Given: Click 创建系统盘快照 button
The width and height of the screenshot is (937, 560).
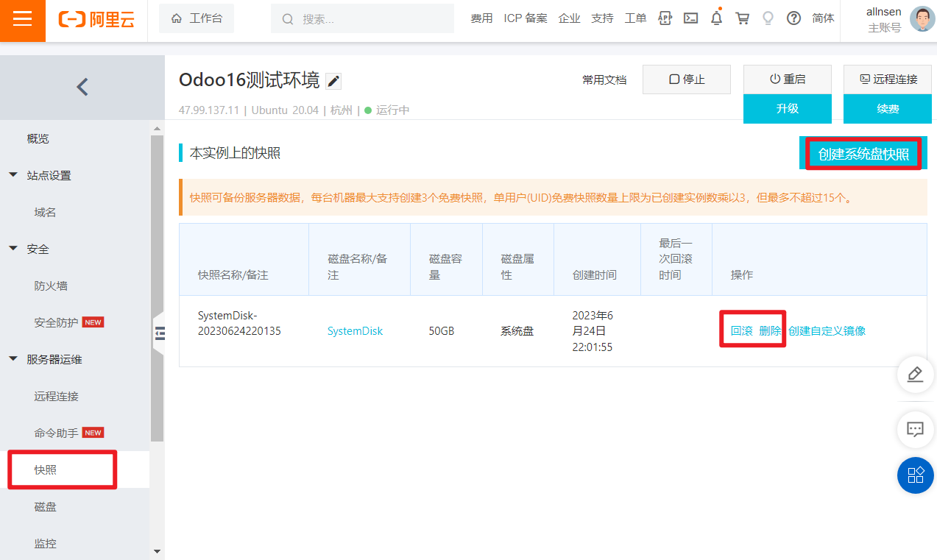Looking at the screenshot, I should 863,154.
